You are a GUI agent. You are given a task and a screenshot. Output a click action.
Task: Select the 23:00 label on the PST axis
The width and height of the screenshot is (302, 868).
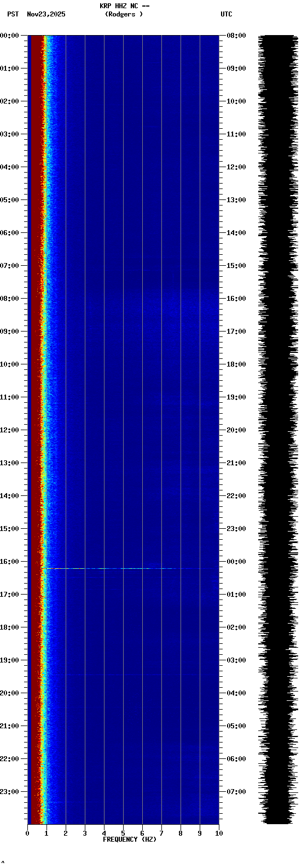coord(9,792)
